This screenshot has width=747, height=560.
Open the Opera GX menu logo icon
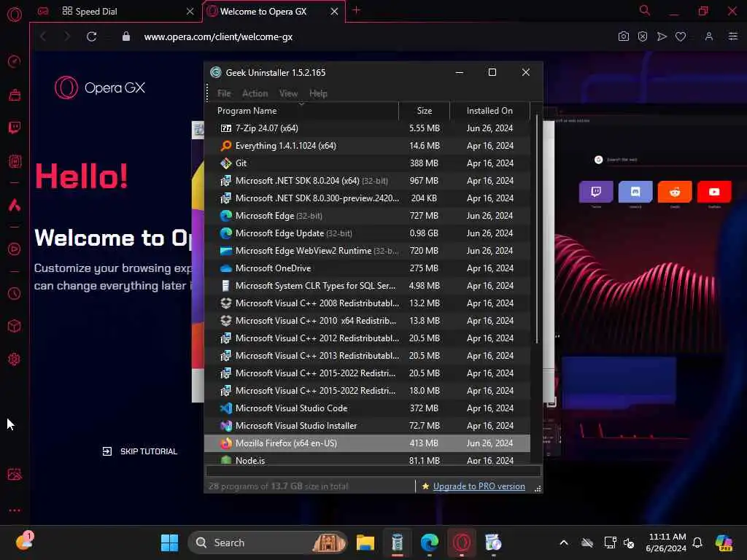[x=15, y=15]
